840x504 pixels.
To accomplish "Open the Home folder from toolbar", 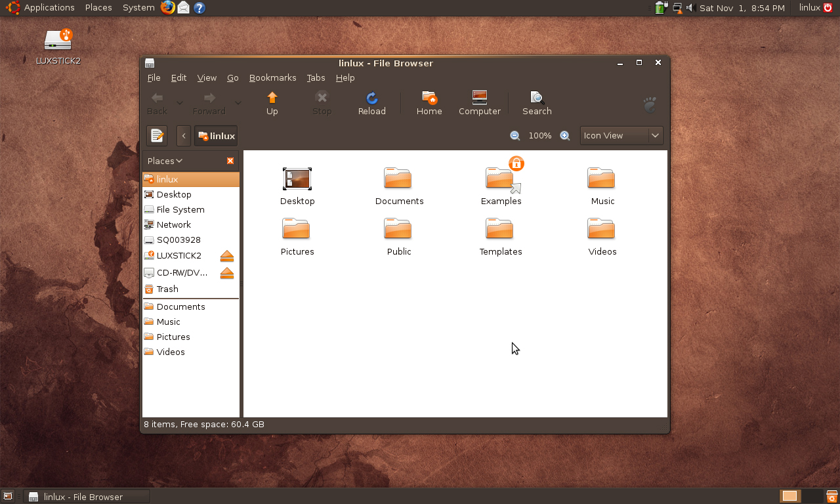I will click(x=429, y=104).
